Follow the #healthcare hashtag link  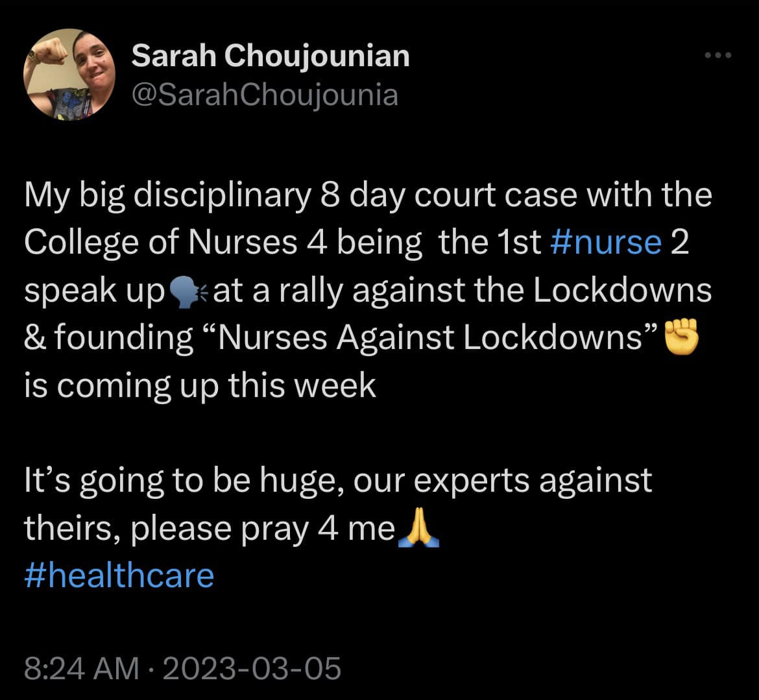coord(119,575)
